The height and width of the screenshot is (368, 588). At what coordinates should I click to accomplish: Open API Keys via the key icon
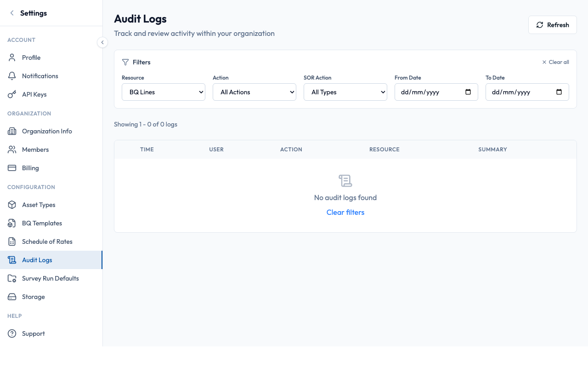12,94
